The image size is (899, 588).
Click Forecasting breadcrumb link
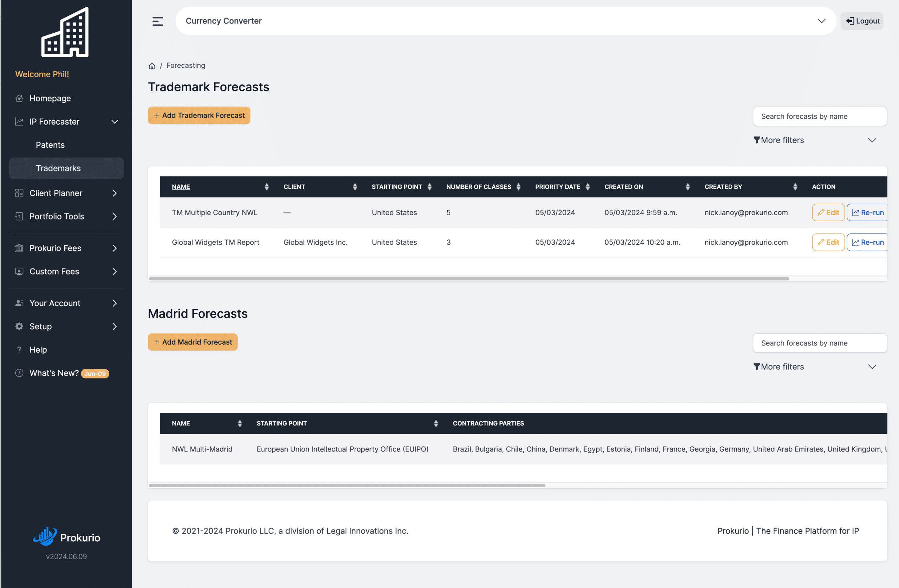(185, 65)
